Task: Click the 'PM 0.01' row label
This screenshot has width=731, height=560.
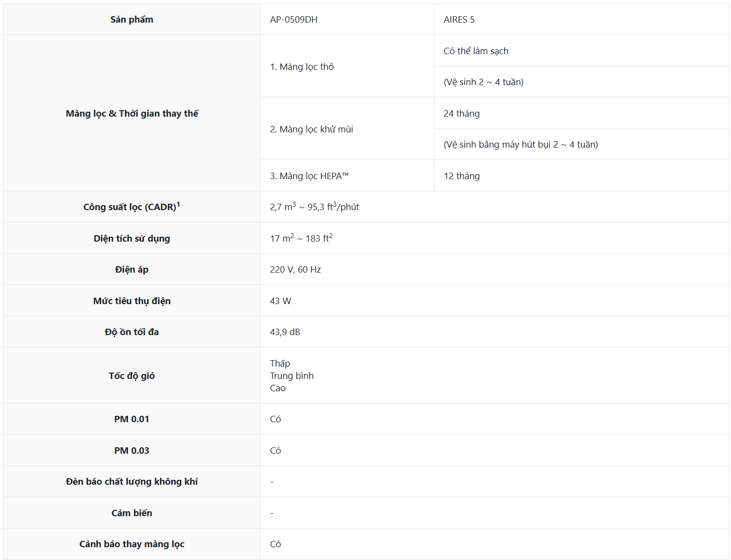Action: click(131, 419)
